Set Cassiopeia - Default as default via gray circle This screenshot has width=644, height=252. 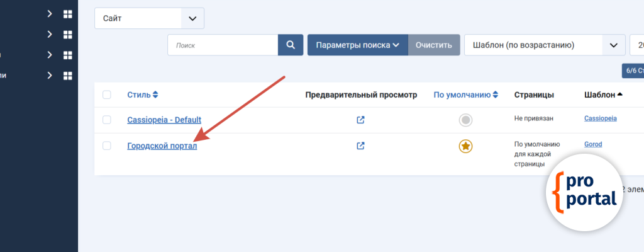tap(465, 120)
